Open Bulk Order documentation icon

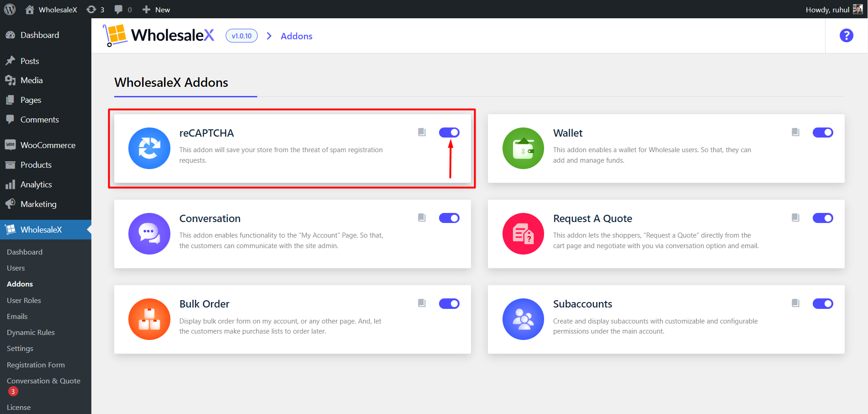tap(422, 303)
